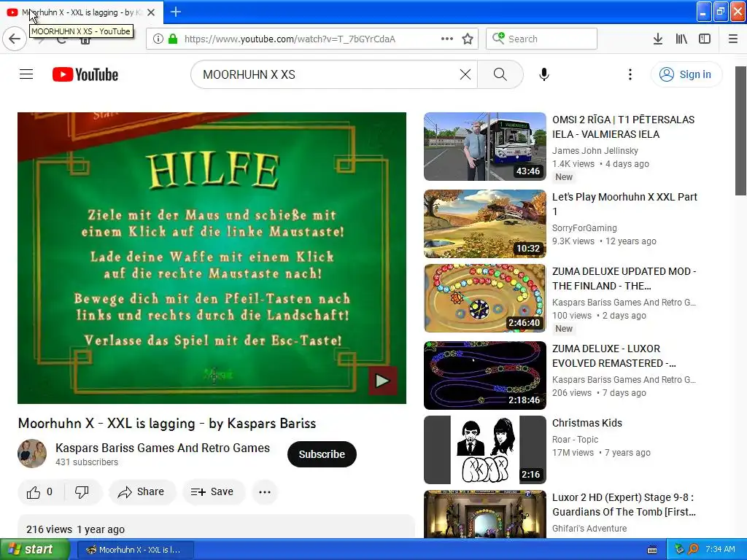Viewport: 747px width, 560px height.
Task: Open Kaspars Bariss Games And Retro Games channel link
Action: 163,448
